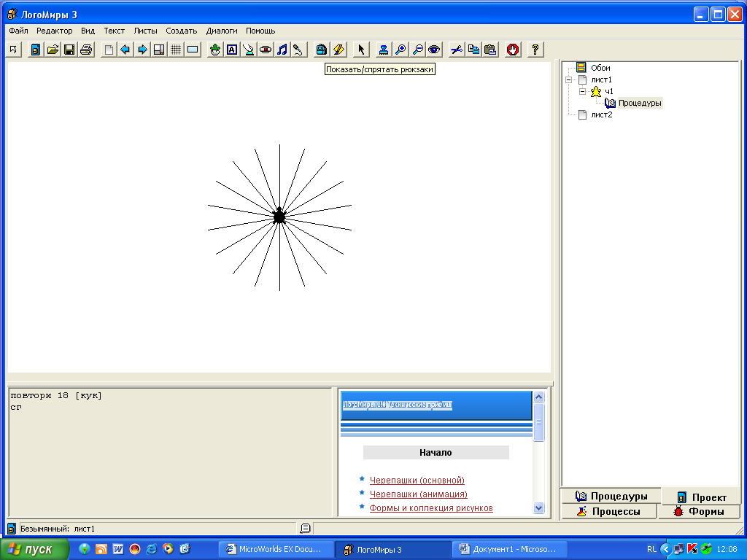Click the scissors cut icon
This screenshot has height=560, width=747.
[x=457, y=50]
